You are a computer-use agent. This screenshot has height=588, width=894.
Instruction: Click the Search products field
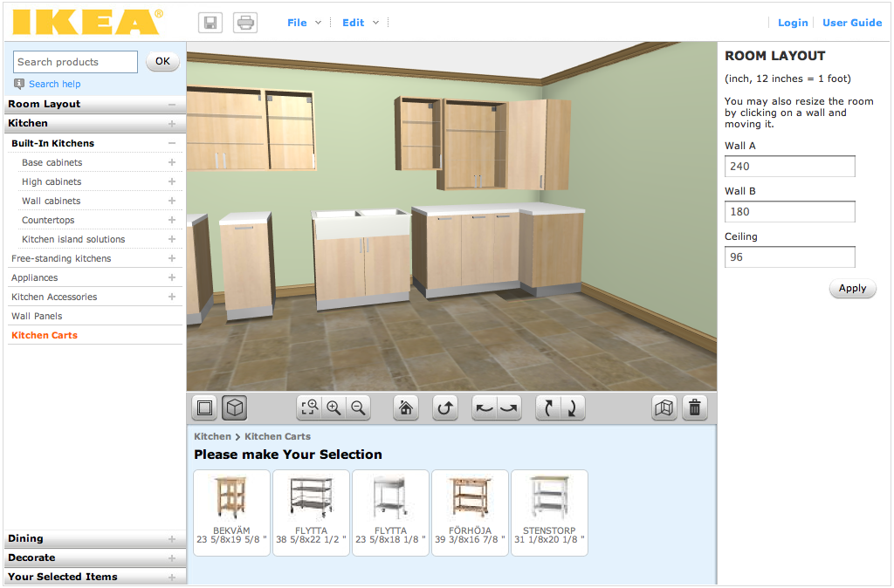tap(75, 62)
